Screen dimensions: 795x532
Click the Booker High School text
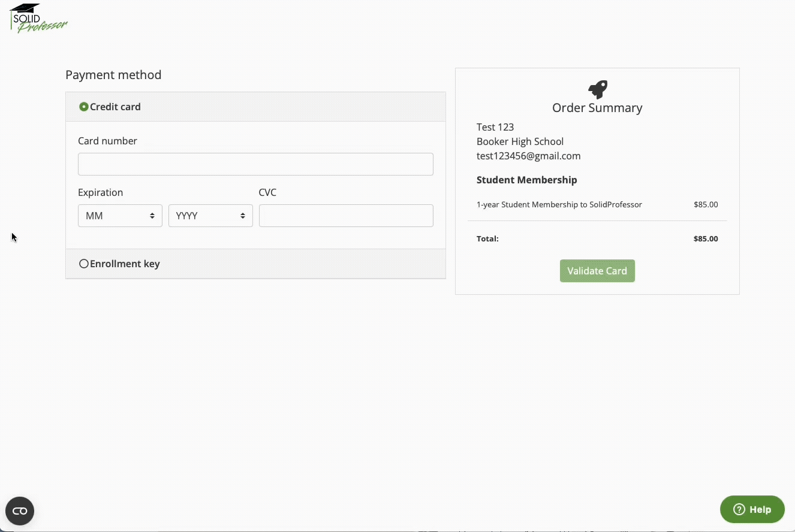520,141
